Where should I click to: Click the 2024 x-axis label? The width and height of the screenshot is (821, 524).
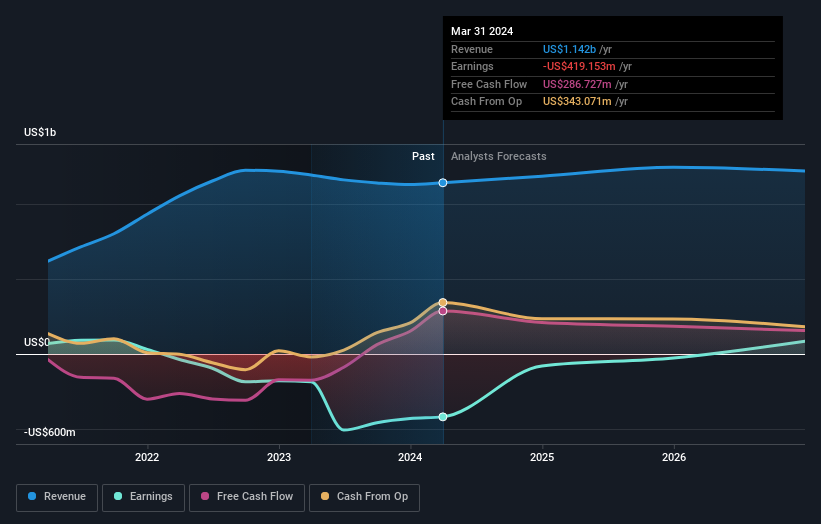click(410, 457)
